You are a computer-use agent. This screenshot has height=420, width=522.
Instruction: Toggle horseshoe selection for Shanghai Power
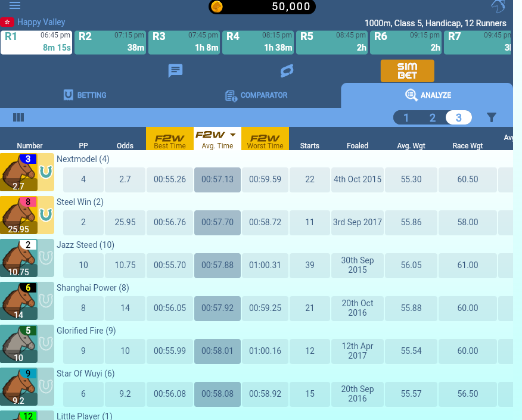46,301
